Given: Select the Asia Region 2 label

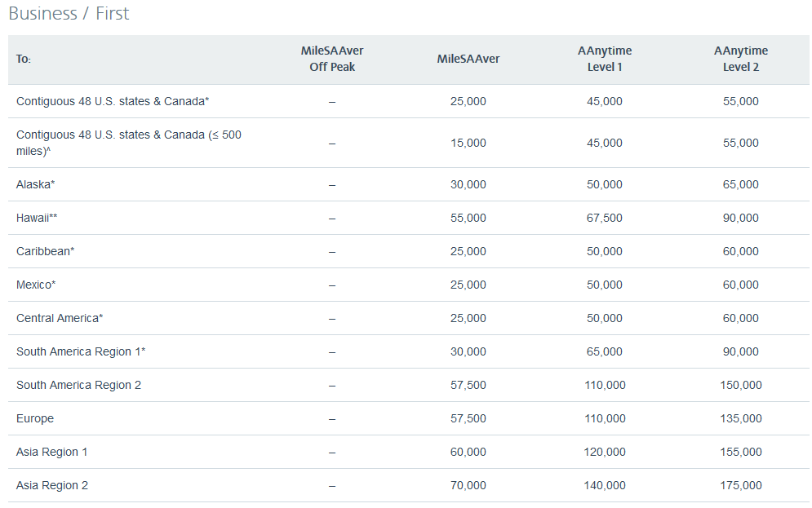Looking at the screenshot, I should [x=51, y=486].
